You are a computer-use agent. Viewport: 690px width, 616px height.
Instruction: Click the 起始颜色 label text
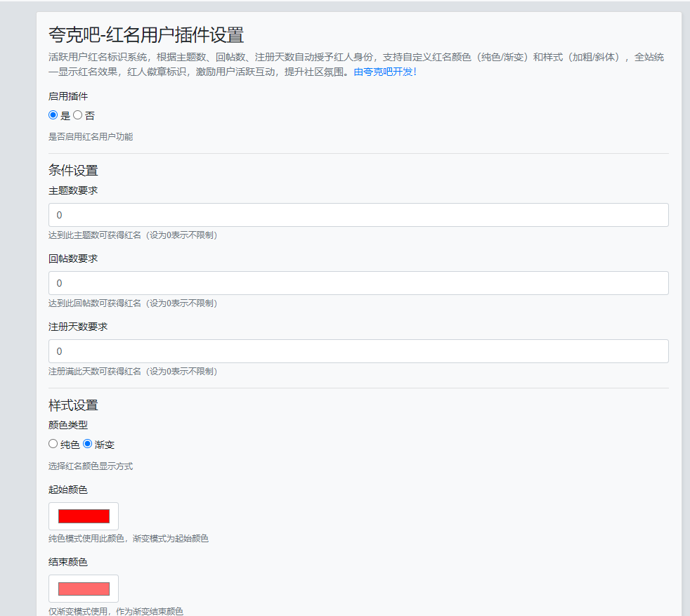coord(68,490)
